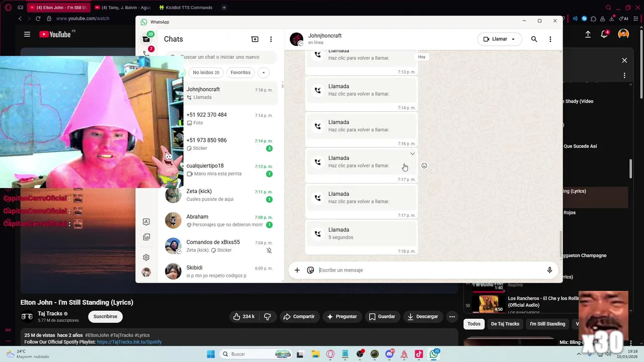Image resolution: width=644 pixels, height=362 pixels.
Task: Open more actions under the video
Action: (x=452, y=316)
